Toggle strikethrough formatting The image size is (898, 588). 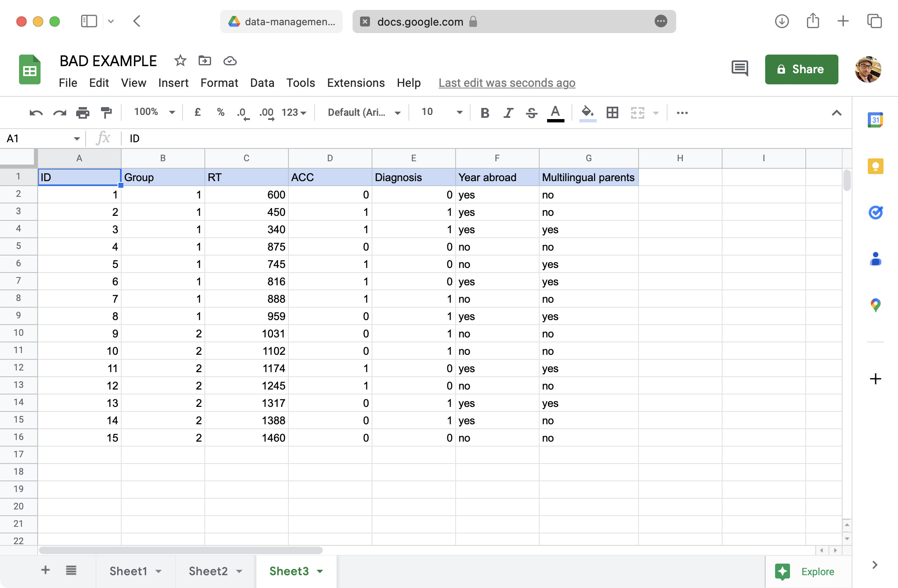pyautogui.click(x=531, y=112)
